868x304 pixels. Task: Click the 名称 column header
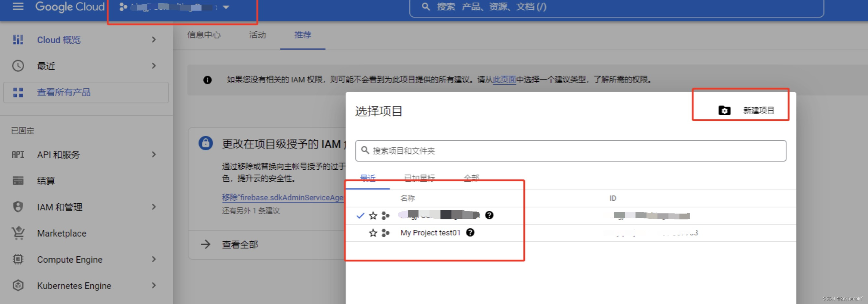point(408,198)
